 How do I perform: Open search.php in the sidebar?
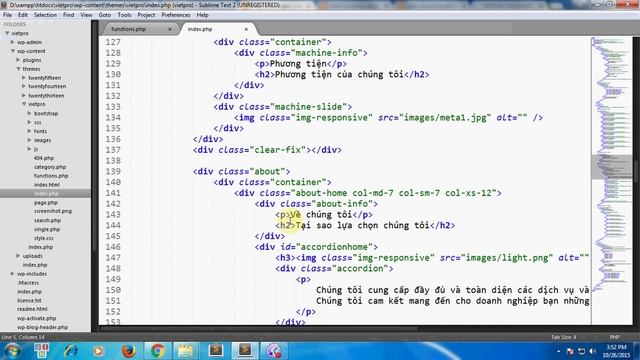(x=47, y=220)
